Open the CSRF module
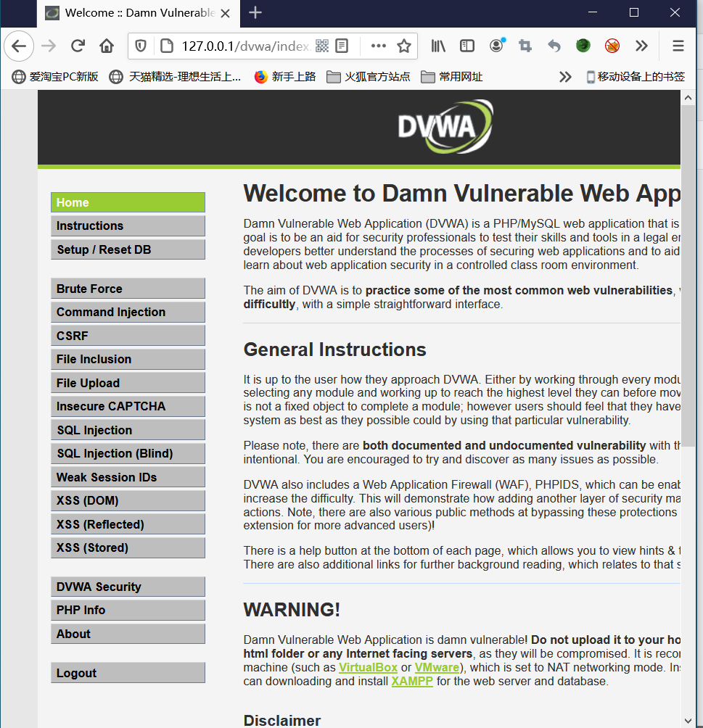 pyautogui.click(x=128, y=335)
